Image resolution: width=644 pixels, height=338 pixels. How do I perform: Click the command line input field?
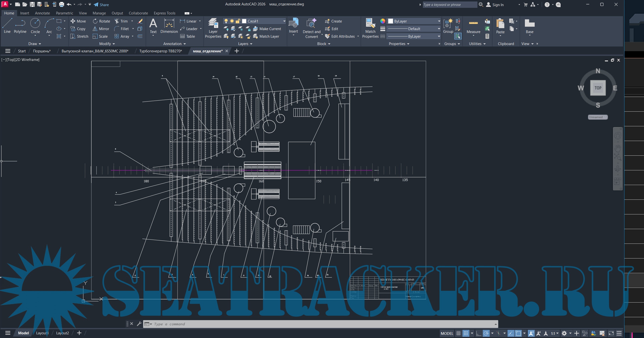323,324
